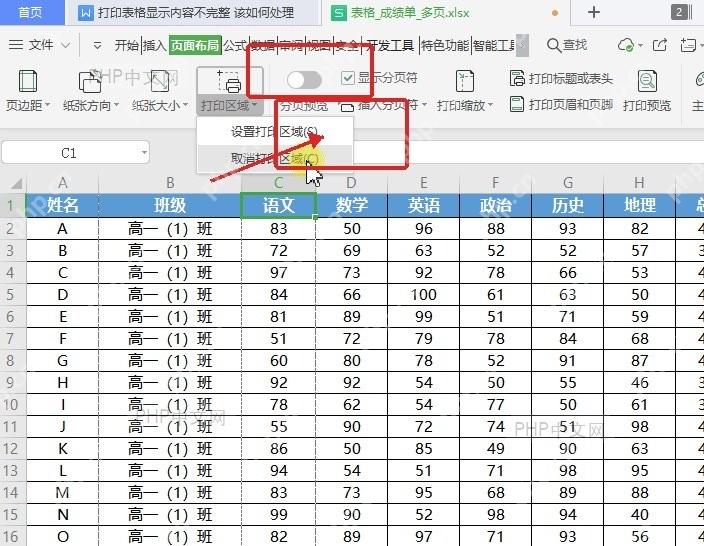
Task: Click name cell K in row 12
Action: pyautogui.click(x=62, y=449)
